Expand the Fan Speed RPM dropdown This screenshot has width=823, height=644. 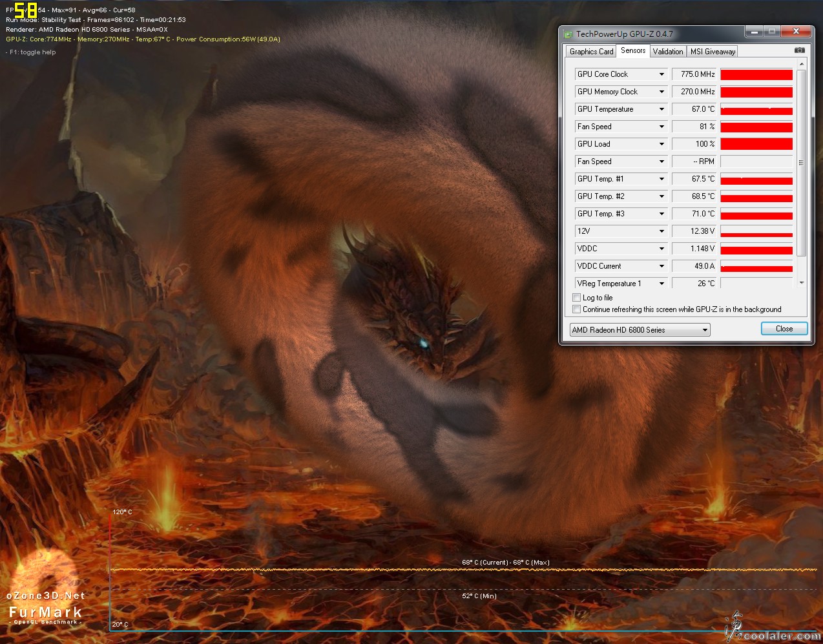(x=662, y=161)
